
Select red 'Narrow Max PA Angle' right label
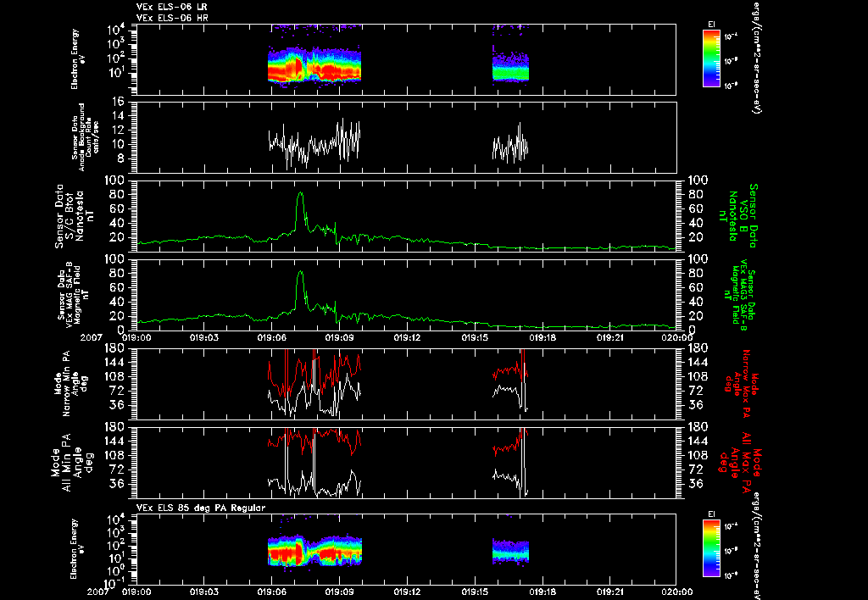tap(739, 382)
